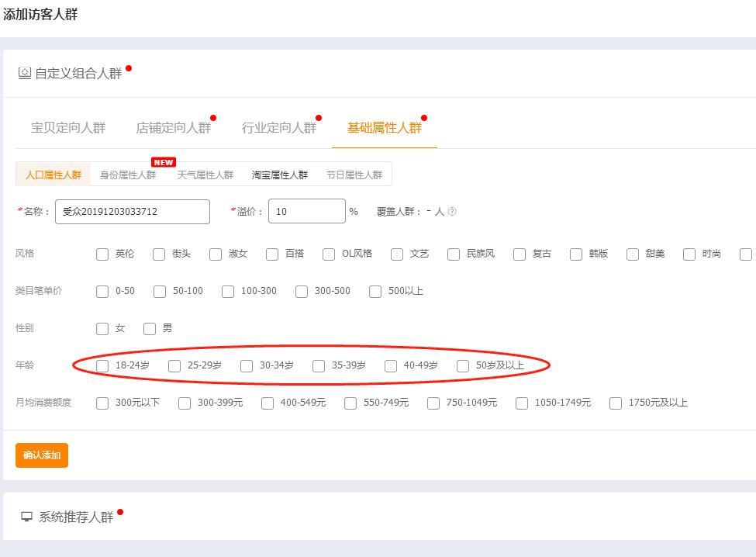Switch to 身份属性人群 sub-tab
The height and width of the screenshot is (557, 756).
click(128, 175)
